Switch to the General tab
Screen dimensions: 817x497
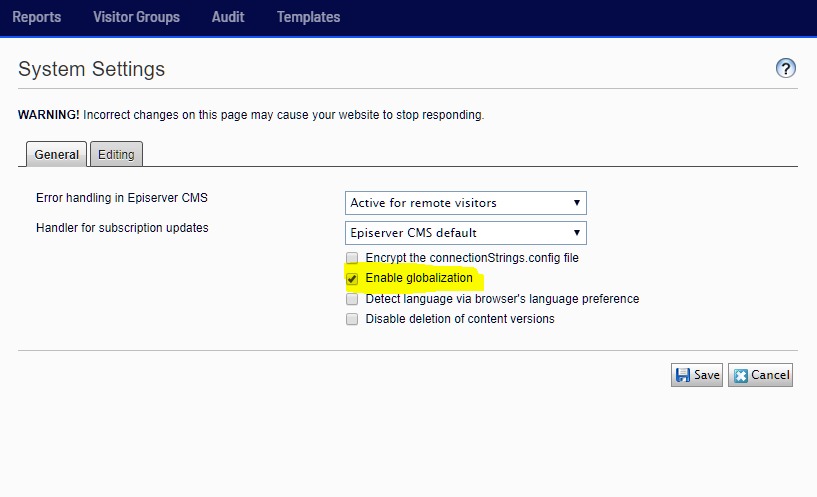click(x=56, y=154)
